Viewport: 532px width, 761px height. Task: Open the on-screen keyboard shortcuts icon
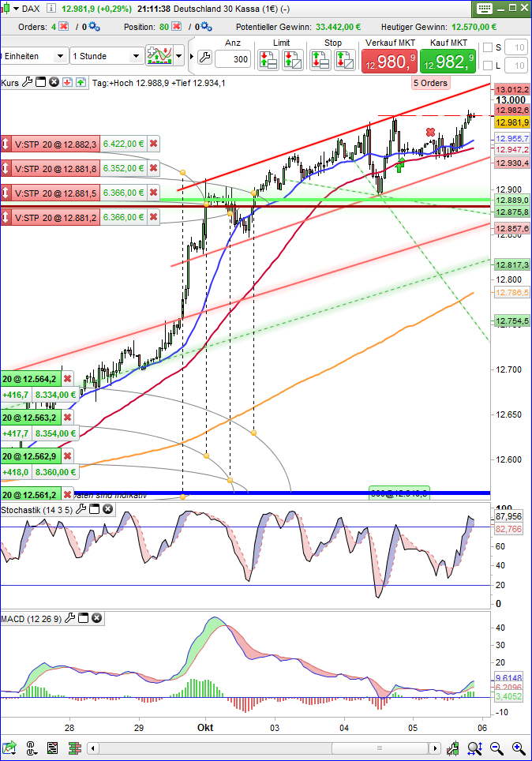[485, 8]
